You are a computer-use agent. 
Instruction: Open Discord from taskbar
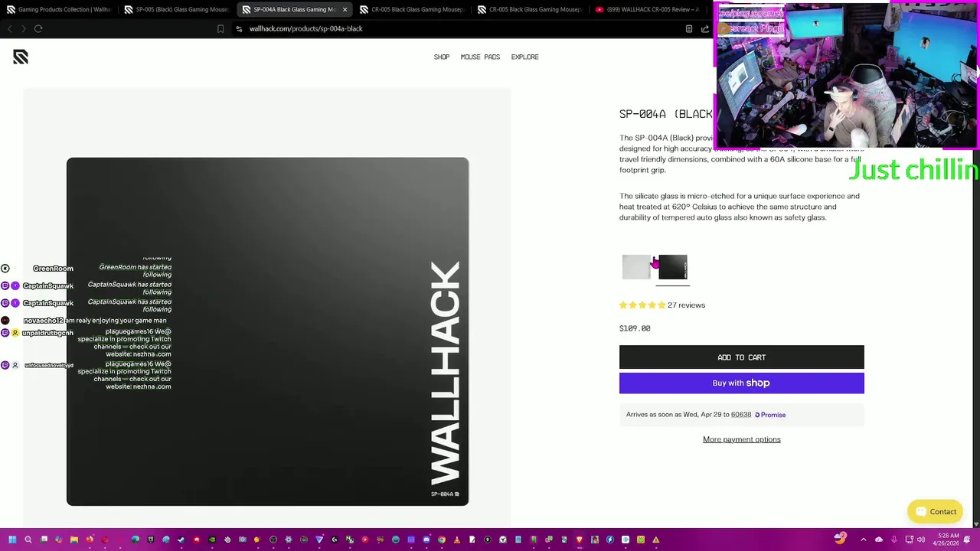click(426, 540)
